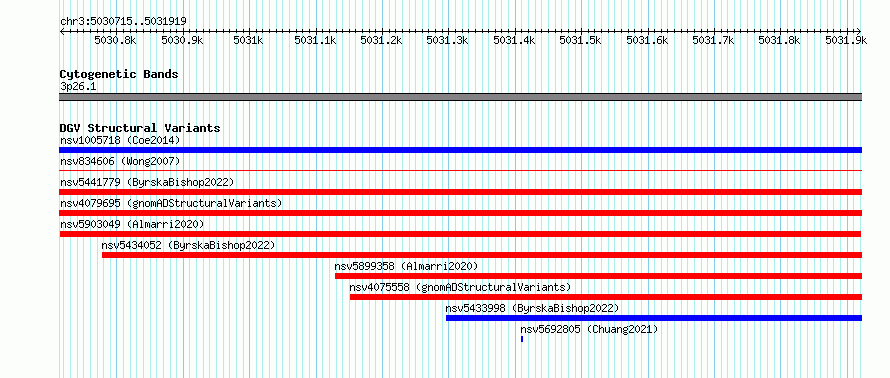Click the red nsv4075558 variant bar
Viewport: 890px width, 378px height.
(x=606, y=297)
